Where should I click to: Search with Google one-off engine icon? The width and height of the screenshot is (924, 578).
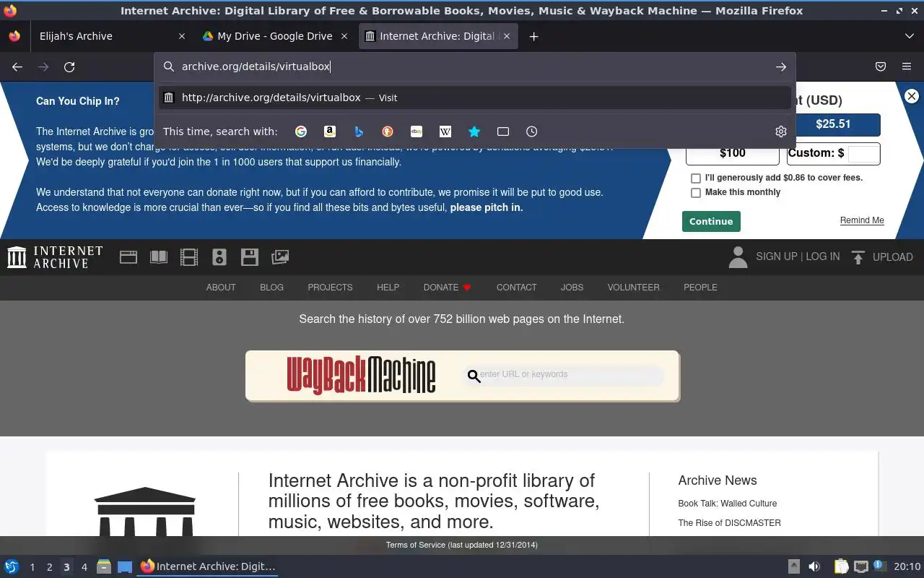[x=301, y=131]
